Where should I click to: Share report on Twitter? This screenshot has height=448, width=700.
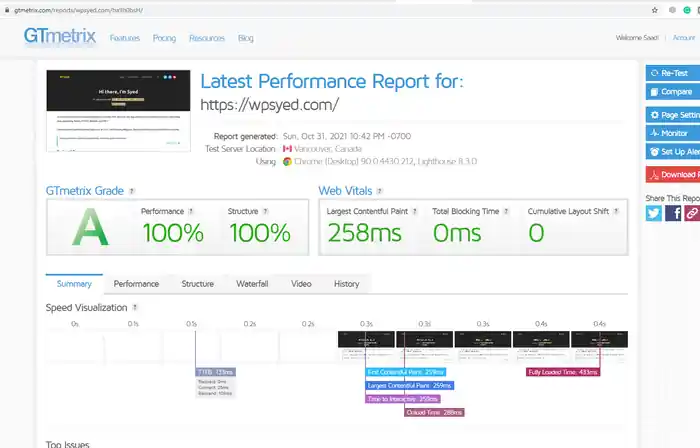coord(654,213)
